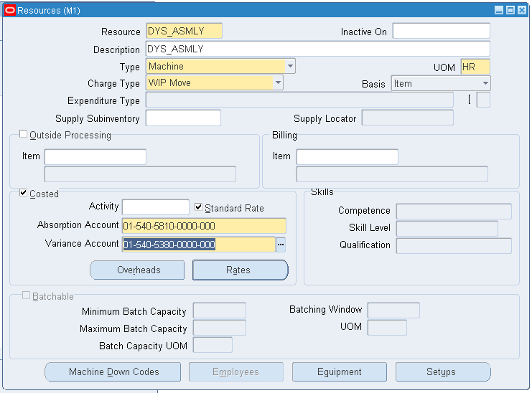Open Variance Account lookup ellipsis button
The height and width of the screenshot is (393, 532).
[x=281, y=245]
